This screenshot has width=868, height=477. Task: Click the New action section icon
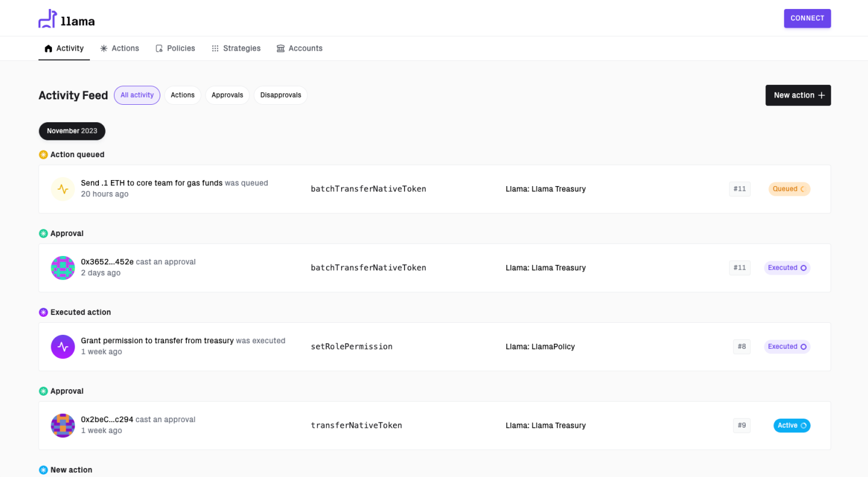[43, 470]
